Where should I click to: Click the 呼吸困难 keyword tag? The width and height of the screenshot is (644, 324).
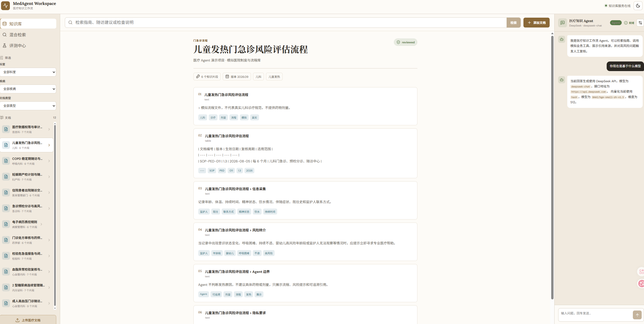(244, 253)
